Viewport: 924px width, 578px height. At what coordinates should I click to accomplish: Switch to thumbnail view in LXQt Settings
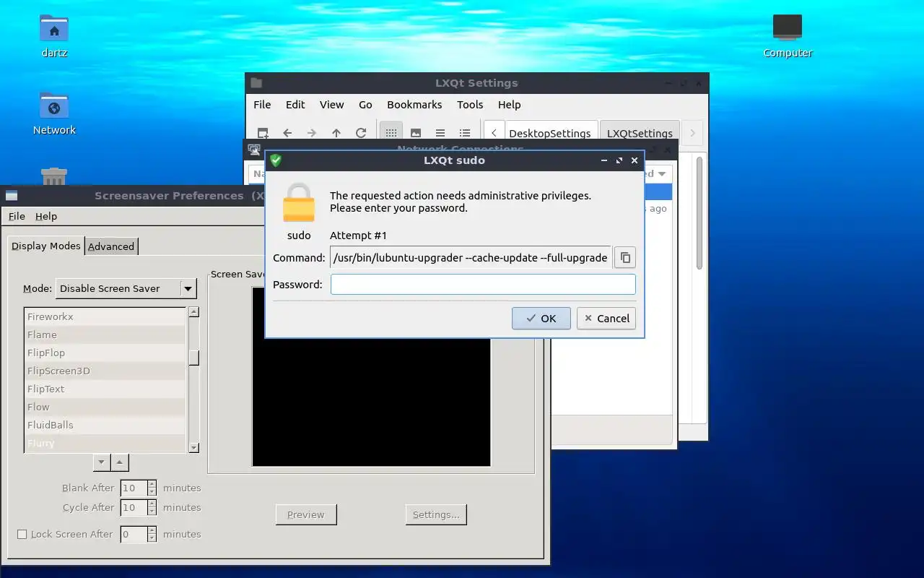point(416,133)
